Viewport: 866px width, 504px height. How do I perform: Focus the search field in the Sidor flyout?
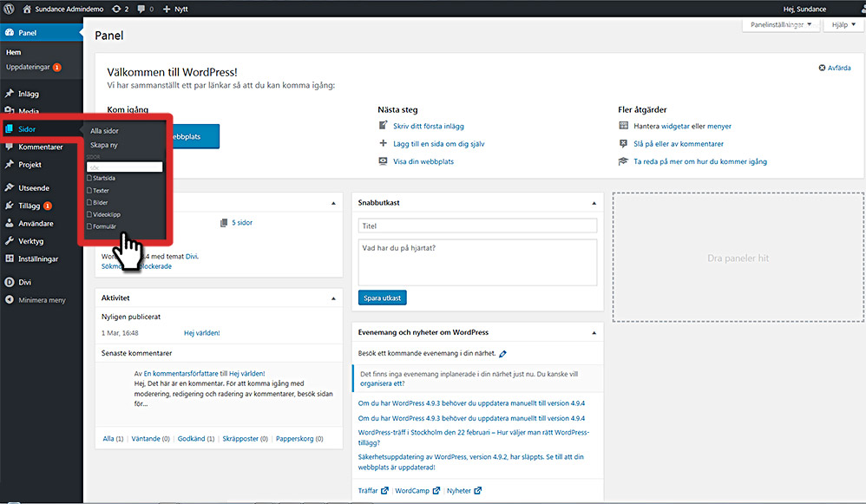click(125, 167)
